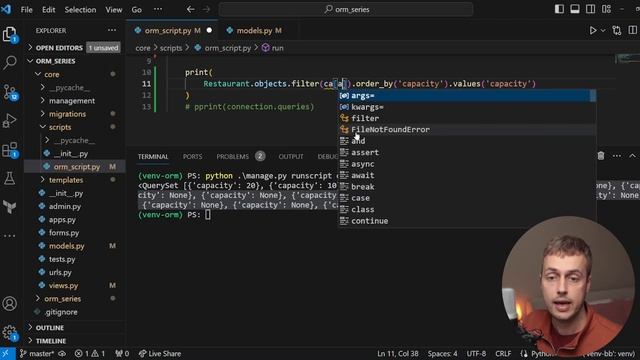
Task: Open the Accounts icon
Action: point(9,304)
